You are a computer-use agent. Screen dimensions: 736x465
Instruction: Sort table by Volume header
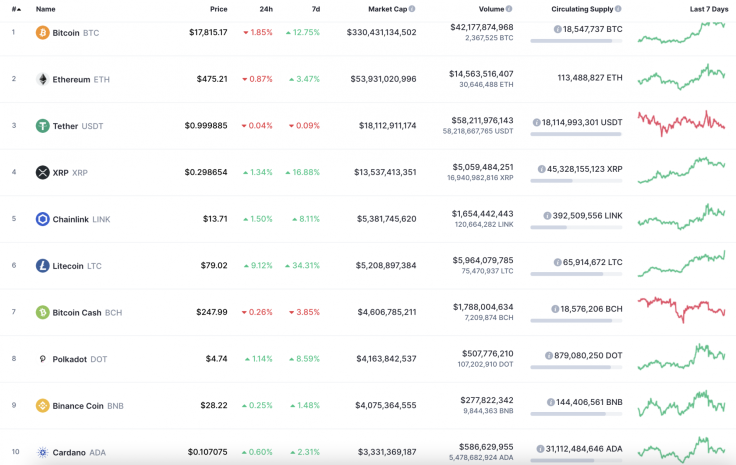(491, 9)
